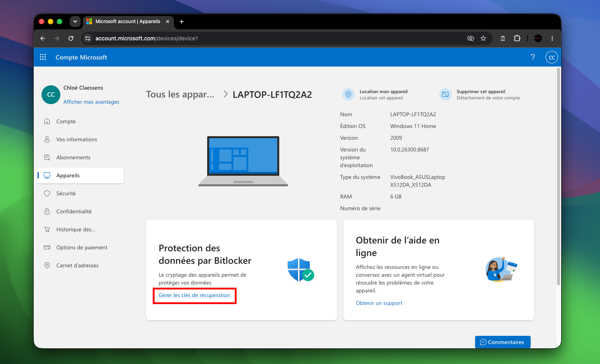600x364 pixels.
Task: View site information in address bar
Action: click(x=88, y=38)
